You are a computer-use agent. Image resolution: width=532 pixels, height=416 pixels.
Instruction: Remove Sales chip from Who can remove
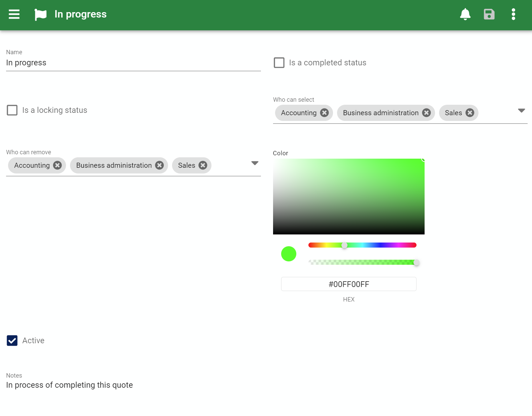[203, 165]
